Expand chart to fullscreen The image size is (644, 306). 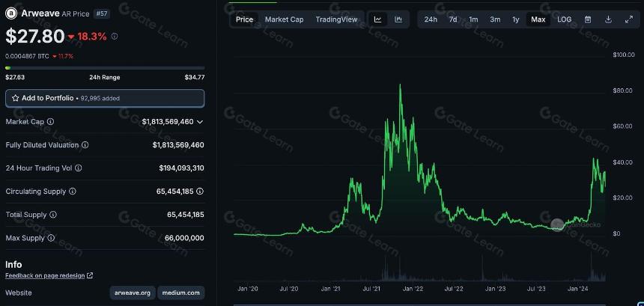click(629, 19)
